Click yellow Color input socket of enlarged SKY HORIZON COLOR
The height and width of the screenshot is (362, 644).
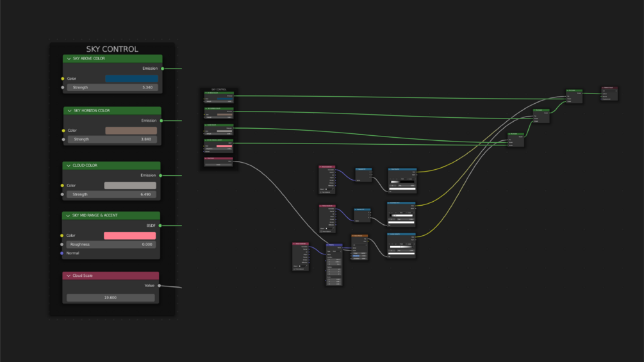pos(63,131)
